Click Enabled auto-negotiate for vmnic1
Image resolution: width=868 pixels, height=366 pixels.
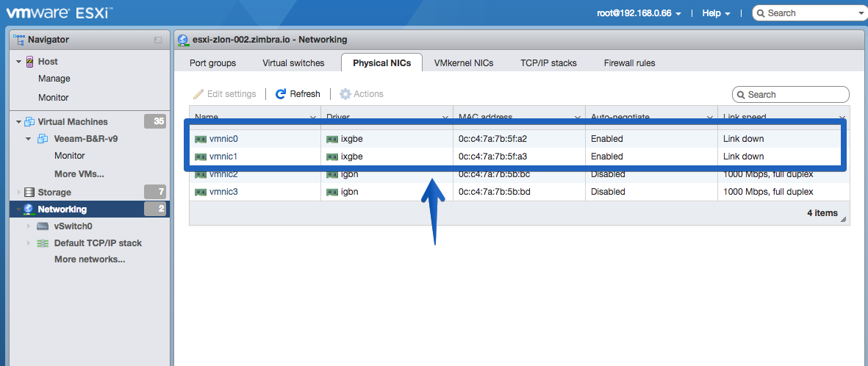(606, 157)
